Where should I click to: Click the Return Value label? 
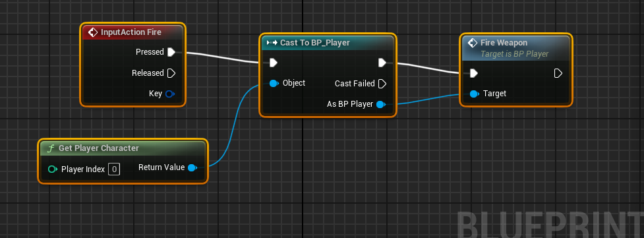pyautogui.click(x=161, y=167)
